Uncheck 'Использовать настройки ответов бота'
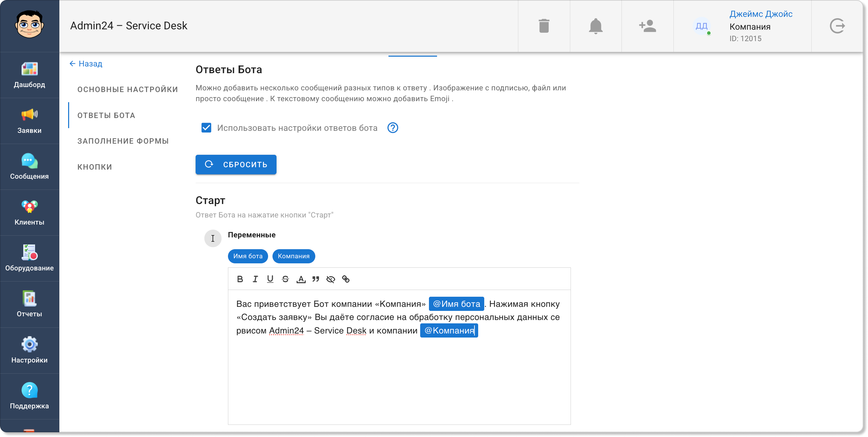 [206, 128]
